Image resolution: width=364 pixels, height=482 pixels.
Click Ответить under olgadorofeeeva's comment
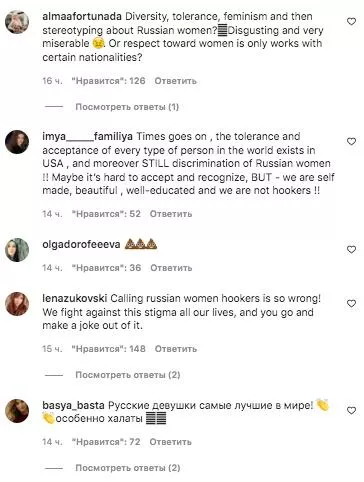[171, 268]
